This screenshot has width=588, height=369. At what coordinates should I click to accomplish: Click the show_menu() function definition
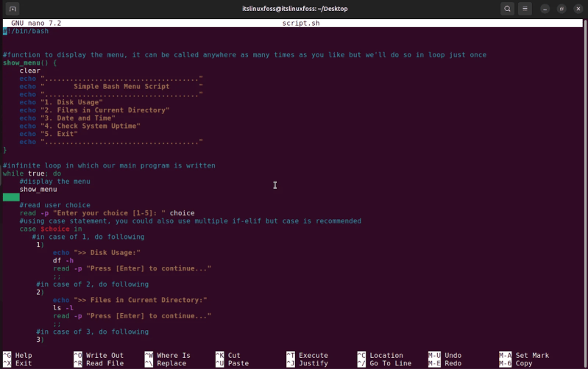click(x=29, y=62)
